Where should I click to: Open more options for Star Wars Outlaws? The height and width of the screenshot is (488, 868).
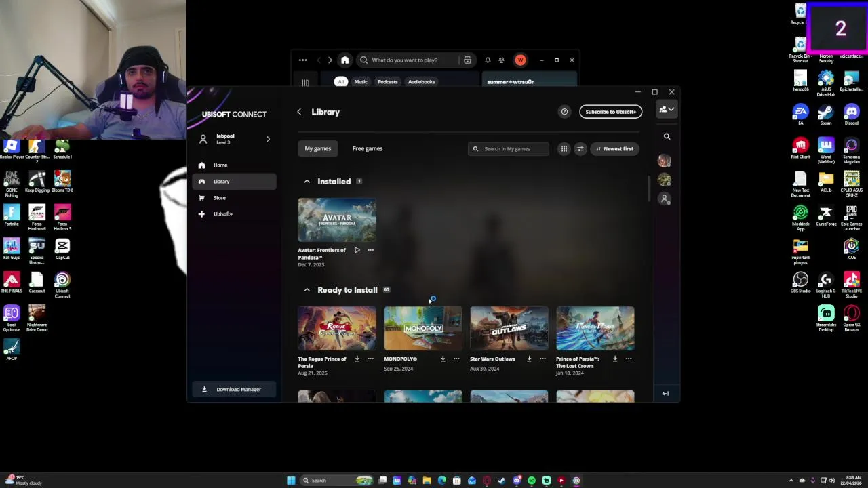pos(542,359)
